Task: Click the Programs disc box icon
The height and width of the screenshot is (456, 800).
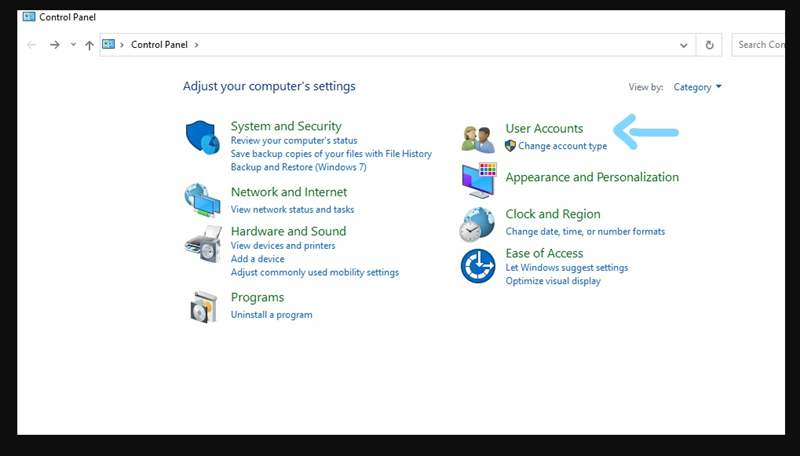Action: (203, 306)
